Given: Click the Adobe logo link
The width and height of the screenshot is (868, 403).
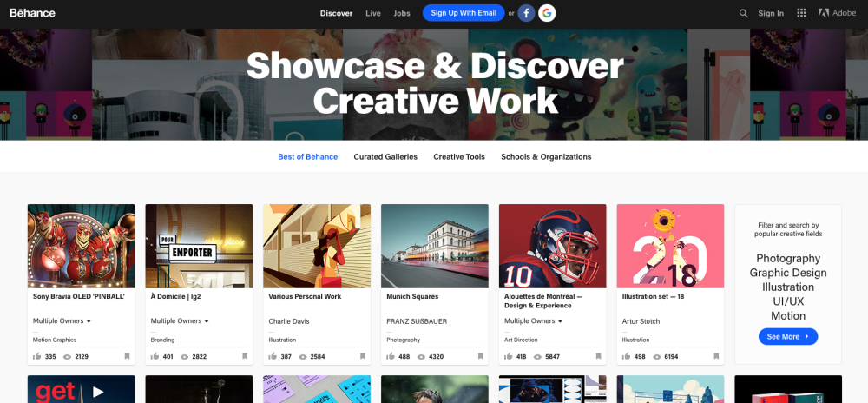Looking at the screenshot, I should tap(837, 13).
